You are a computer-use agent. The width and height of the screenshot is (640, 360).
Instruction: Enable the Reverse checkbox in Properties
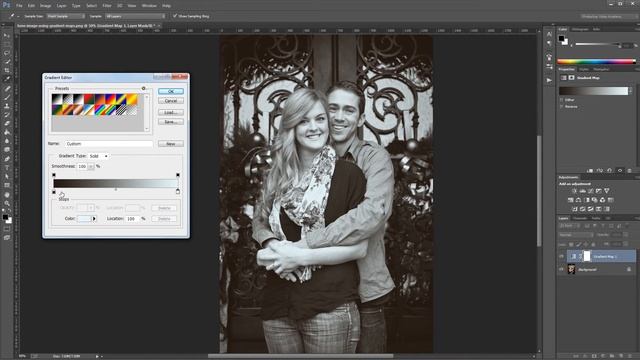[x=562, y=107]
